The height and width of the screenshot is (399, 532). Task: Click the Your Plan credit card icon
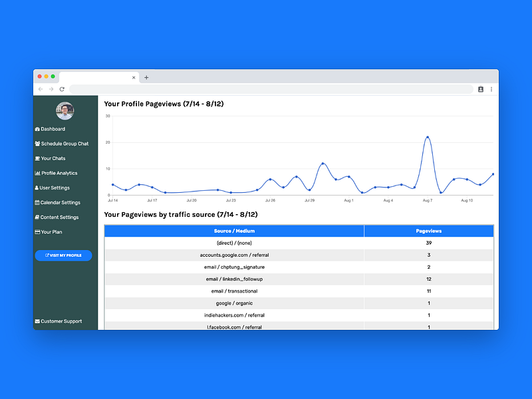point(37,232)
